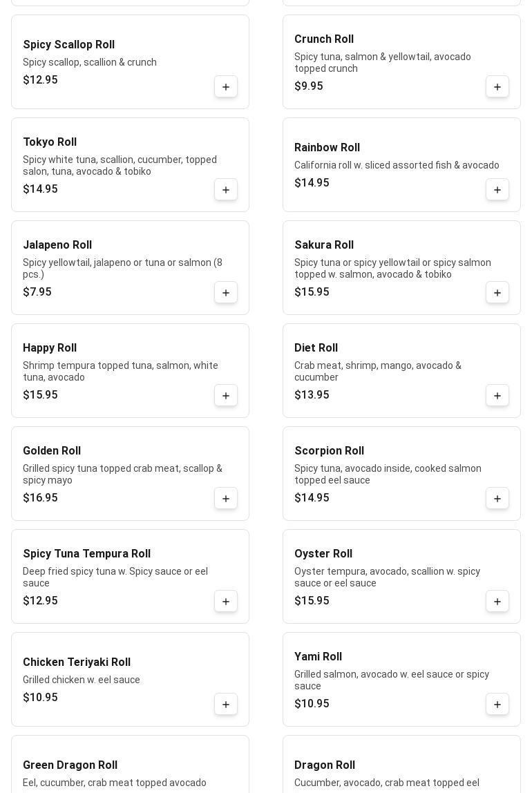Add Scorpion Roll via plus button

497,499
